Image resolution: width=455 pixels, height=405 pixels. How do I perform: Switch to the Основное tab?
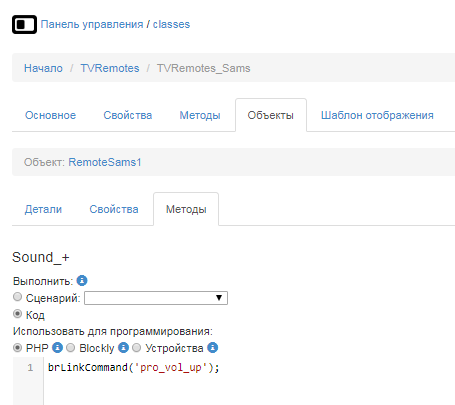pos(50,115)
